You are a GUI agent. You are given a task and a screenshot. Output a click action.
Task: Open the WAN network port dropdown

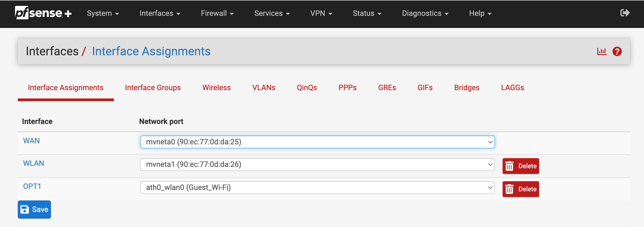pos(317,142)
